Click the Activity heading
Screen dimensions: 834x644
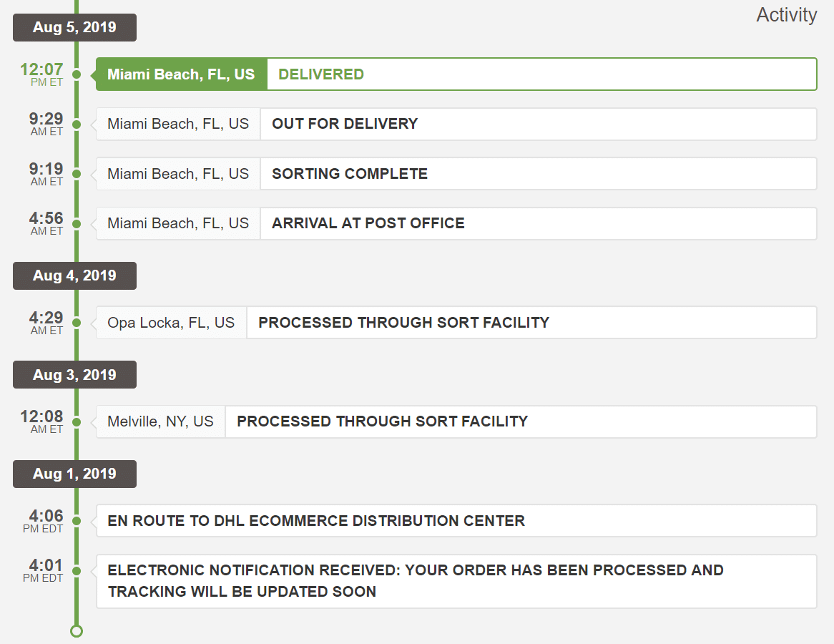[786, 15]
